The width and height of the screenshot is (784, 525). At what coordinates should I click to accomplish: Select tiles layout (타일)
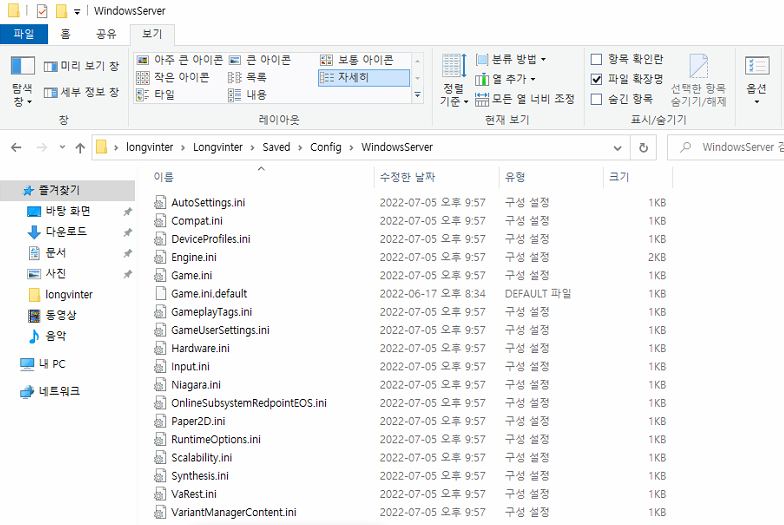(x=156, y=95)
